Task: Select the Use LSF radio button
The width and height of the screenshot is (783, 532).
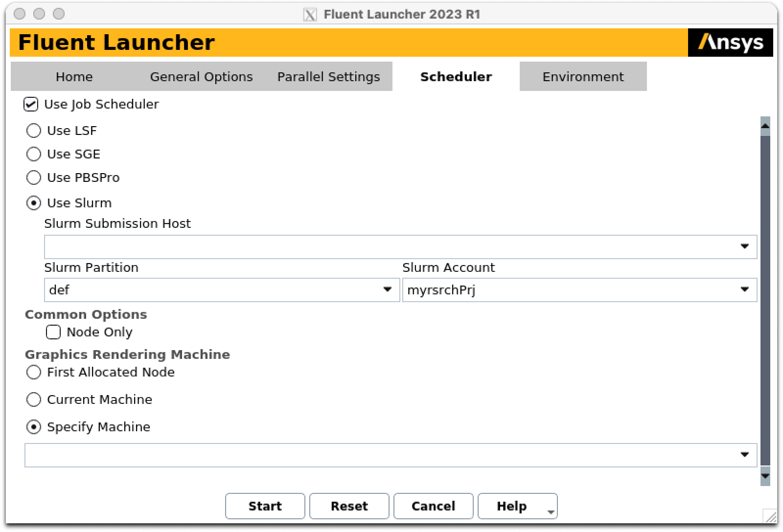Action: [33, 131]
